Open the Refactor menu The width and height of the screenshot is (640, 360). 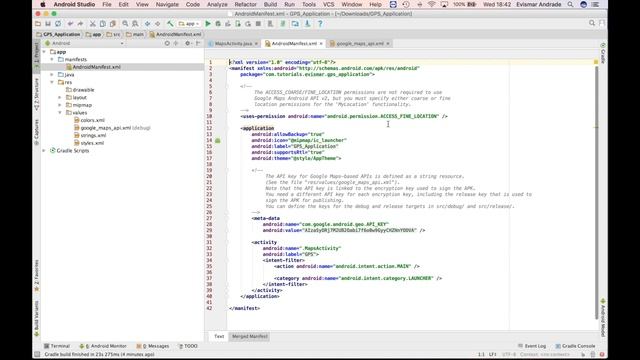[245, 4]
